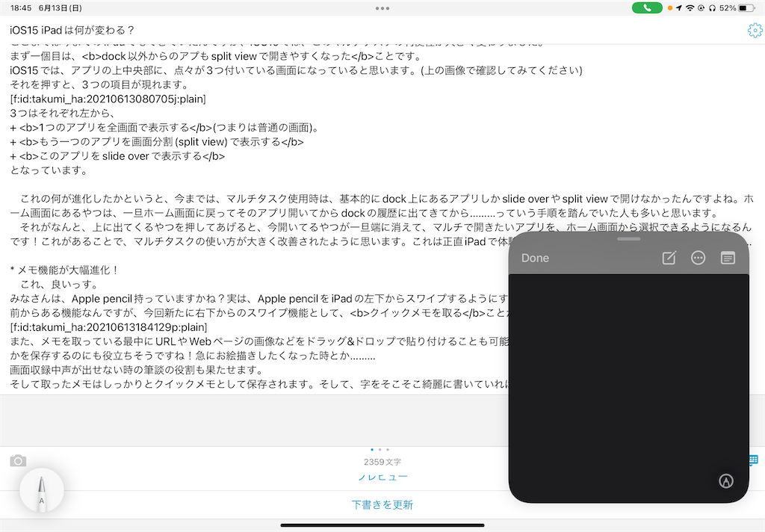This screenshot has height=532, width=765.
Task: Place cursor in line starting みなさんは、Apple pencil
Action: (x=258, y=299)
